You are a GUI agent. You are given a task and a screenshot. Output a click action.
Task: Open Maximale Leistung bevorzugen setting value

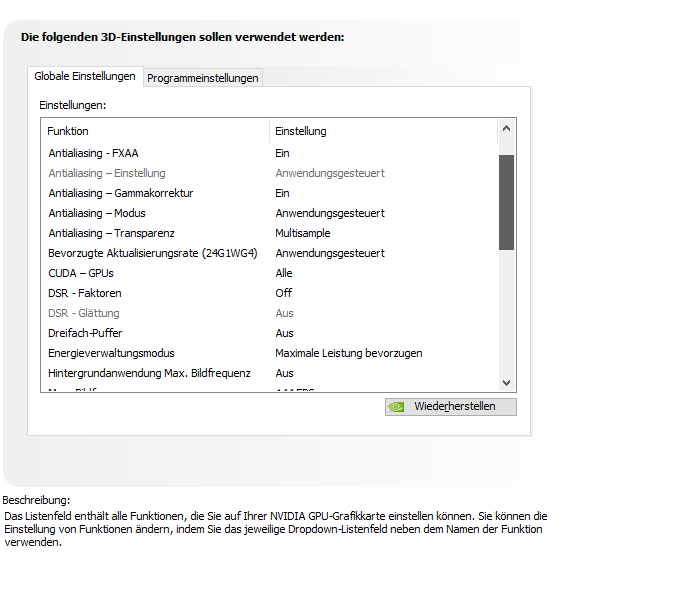349,353
